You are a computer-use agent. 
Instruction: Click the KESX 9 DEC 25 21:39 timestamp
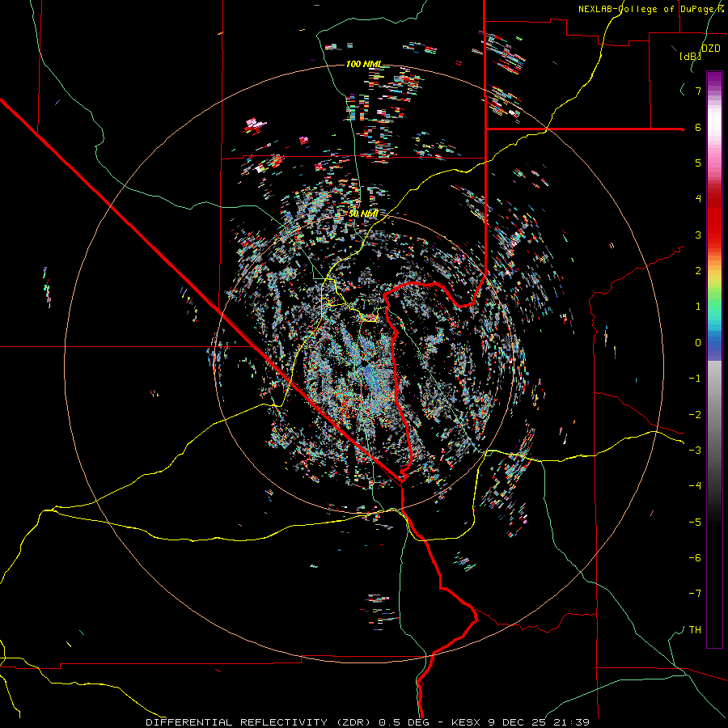click(x=520, y=722)
